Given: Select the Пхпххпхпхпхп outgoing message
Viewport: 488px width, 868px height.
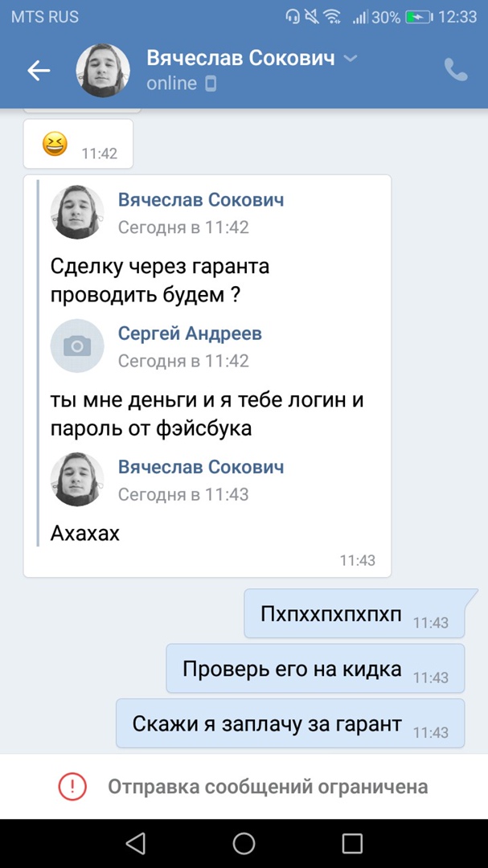Looking at the screenshot, I should click(355, 613).
